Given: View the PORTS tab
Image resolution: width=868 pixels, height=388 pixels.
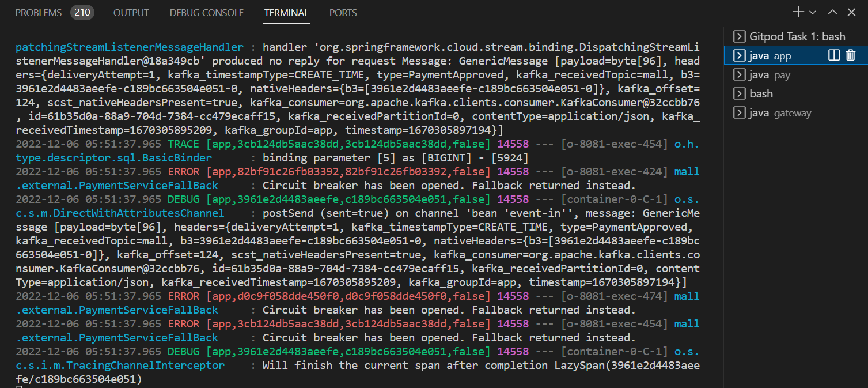Looking at the screenshot, I should pyautogui.click(x=343, y=12).
